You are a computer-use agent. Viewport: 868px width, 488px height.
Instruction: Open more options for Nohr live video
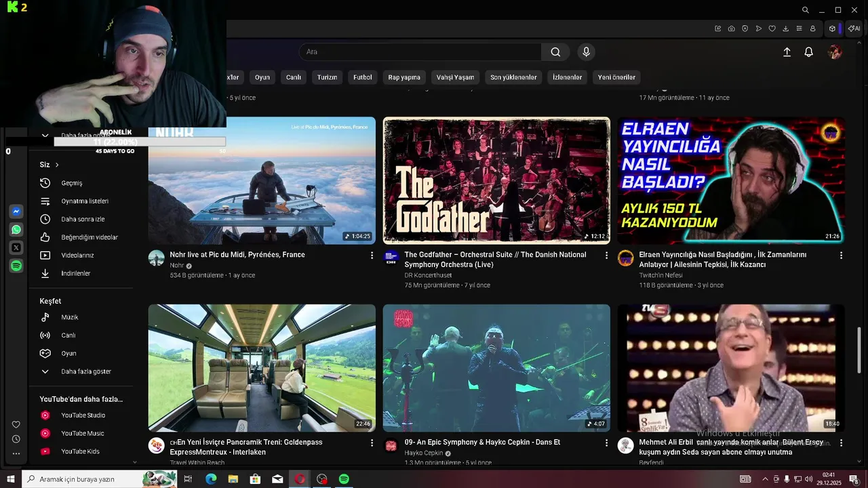(x=372, y=256)
